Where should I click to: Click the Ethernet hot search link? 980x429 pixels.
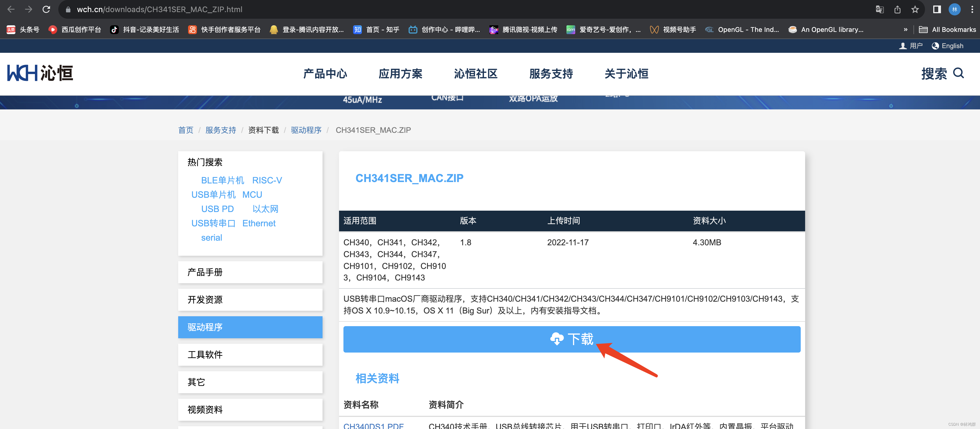pyautogui.click(x=259, y=223)
